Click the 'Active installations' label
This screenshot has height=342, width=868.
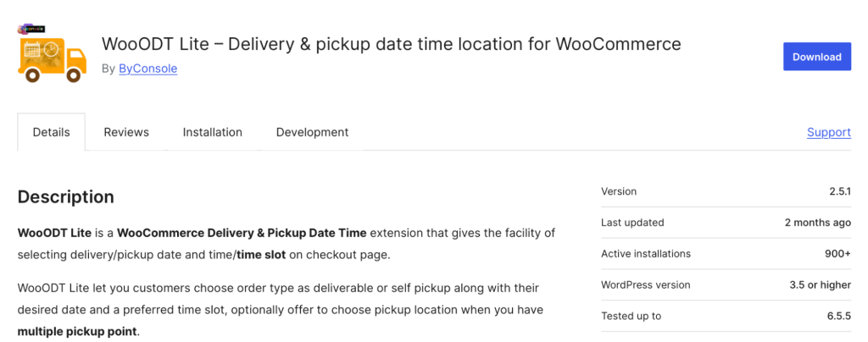tap(646, 254)
